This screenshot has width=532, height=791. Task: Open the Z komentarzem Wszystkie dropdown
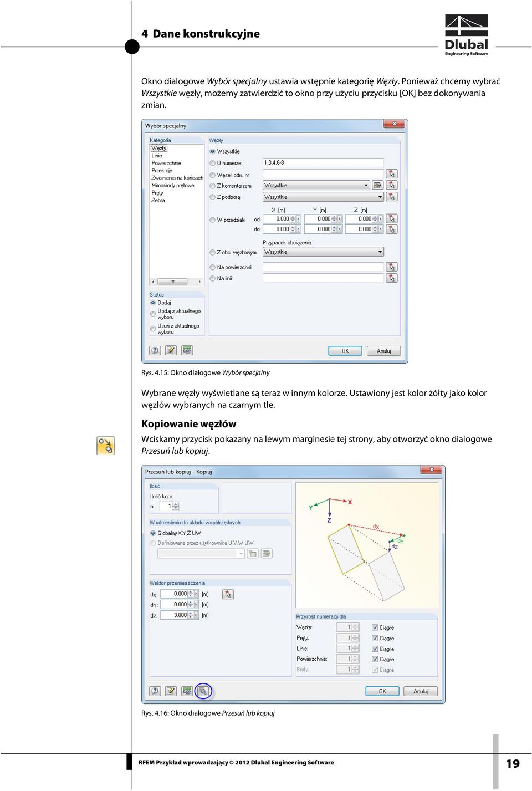316,185
